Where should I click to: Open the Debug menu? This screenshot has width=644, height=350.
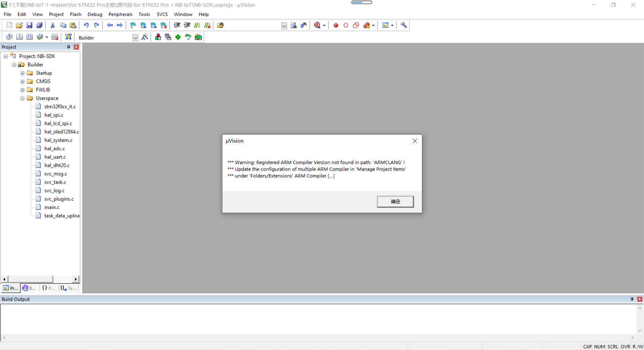[95, 14]
